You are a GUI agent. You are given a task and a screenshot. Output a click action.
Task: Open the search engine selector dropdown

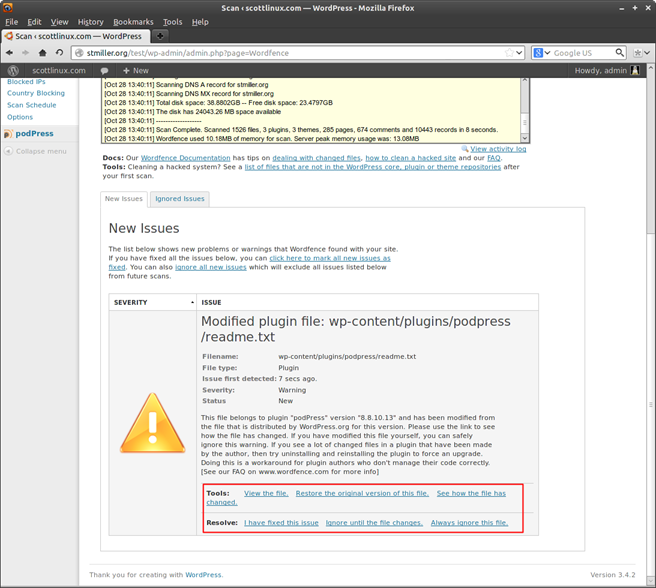pos(541,53)
